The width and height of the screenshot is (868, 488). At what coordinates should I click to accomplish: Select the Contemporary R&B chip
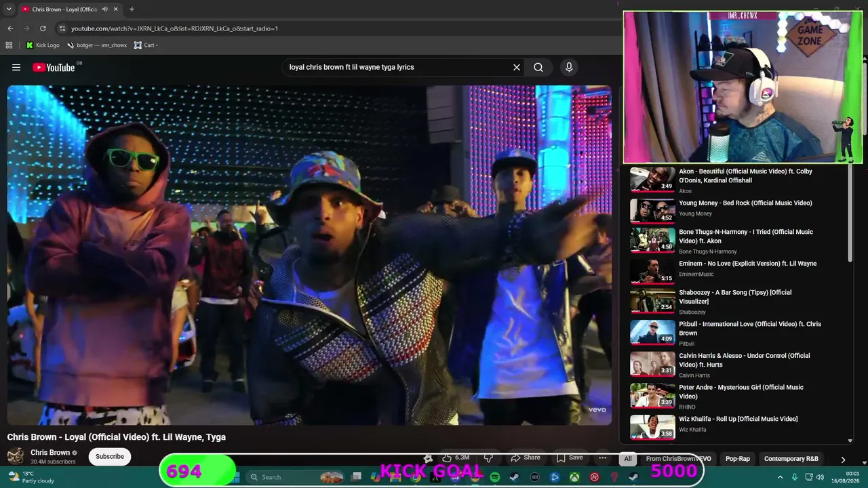pos(791,459)
